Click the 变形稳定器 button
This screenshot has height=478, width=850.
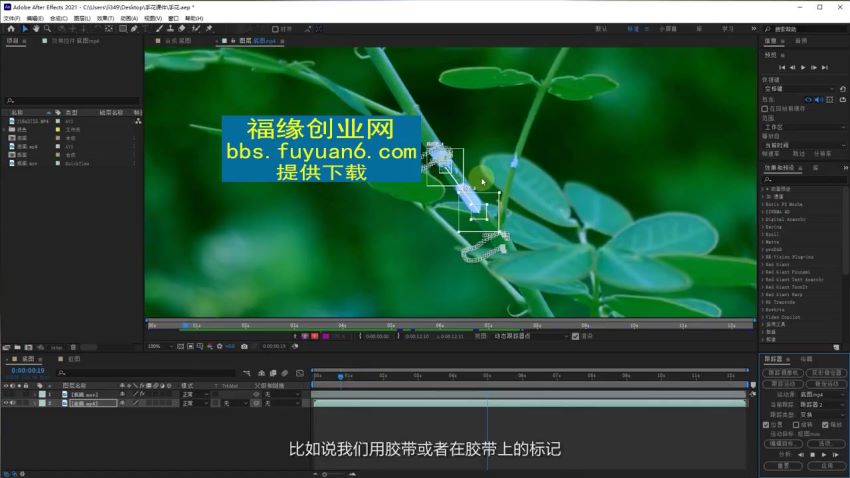pos(826,373)
